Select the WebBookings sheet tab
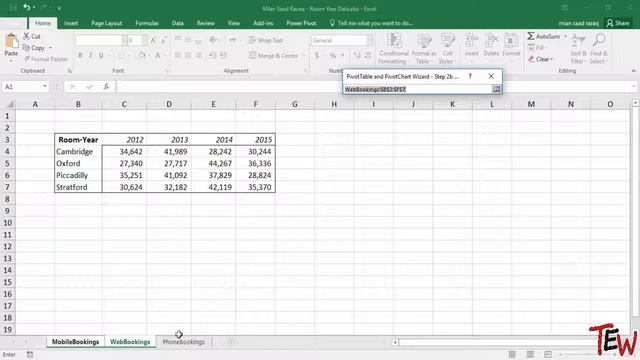This screenshot has width=640, height=360. tap(130, 342)
